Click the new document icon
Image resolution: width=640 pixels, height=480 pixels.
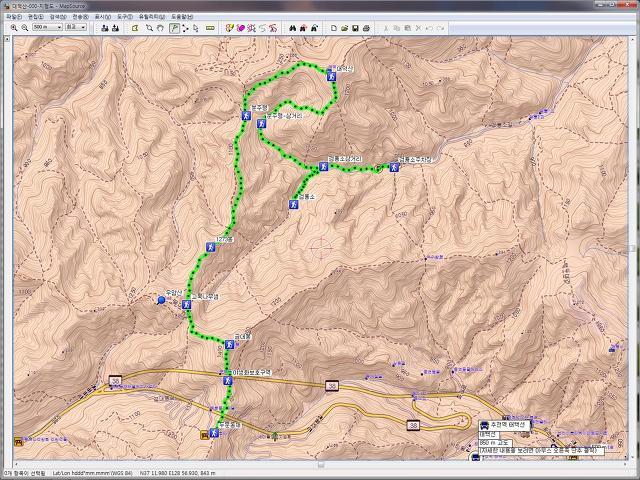point(334,28)
